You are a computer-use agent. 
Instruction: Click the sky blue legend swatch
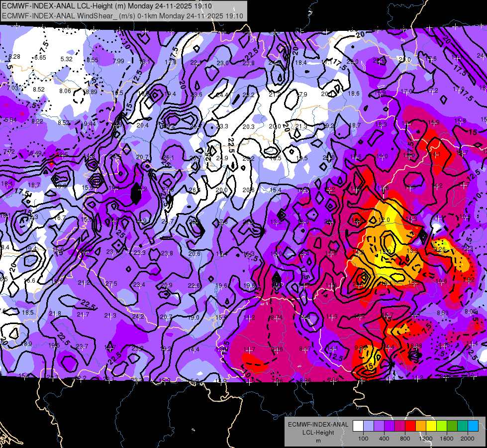point(473,426)
